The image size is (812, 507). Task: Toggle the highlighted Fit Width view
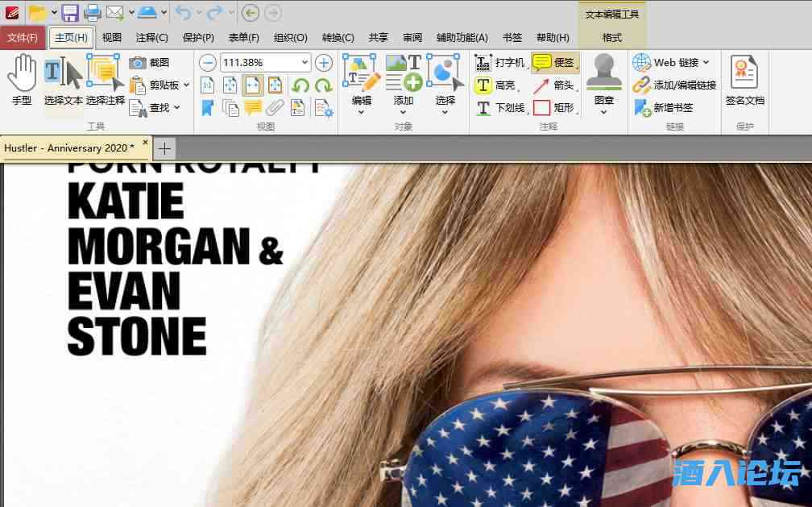(252, 85)
